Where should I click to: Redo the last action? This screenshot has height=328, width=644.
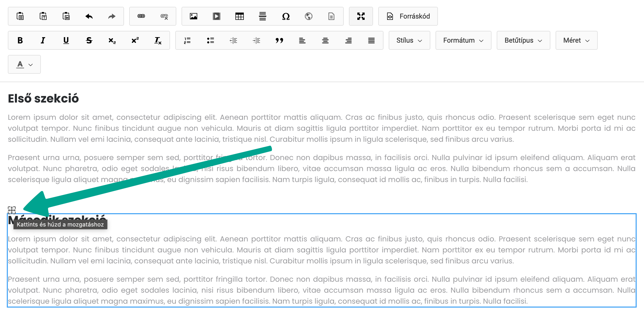coord(112,16)
